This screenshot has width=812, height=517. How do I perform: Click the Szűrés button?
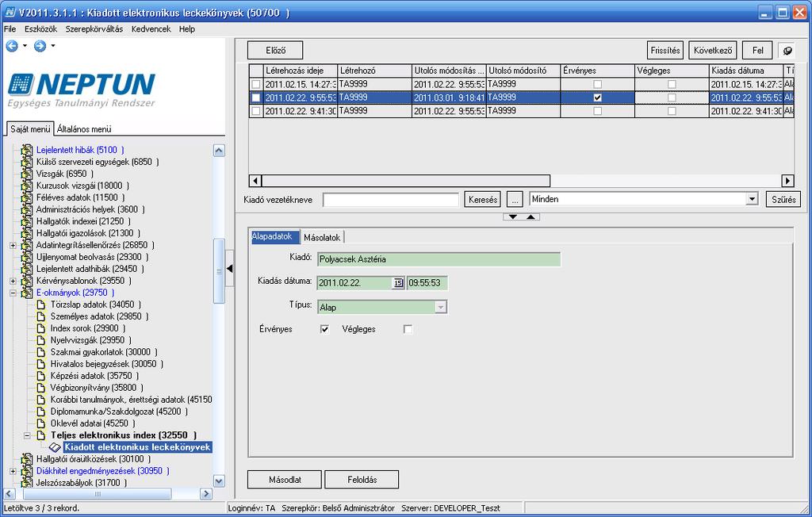click(x=783, y=200)
